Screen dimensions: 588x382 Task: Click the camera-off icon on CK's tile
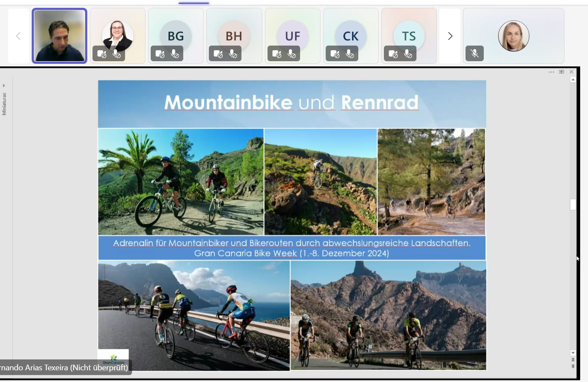335,54
